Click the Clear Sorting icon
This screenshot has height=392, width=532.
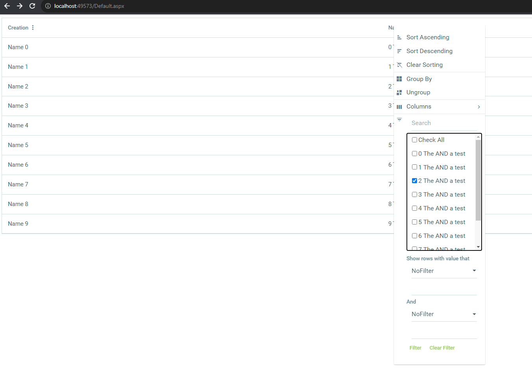[x=399, y=65]
